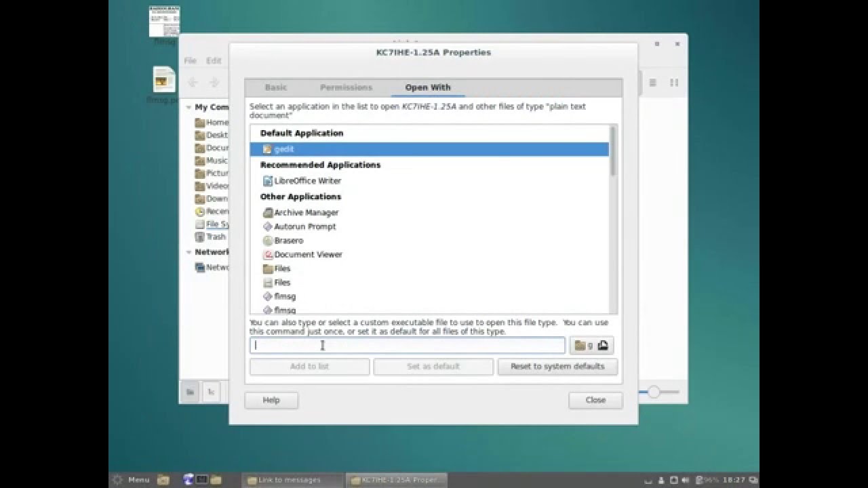Image resolution: width=868 pixels, height=488 pixels.
Task: Show tree view via second bottom-left button
Action: tap(211, 392)
